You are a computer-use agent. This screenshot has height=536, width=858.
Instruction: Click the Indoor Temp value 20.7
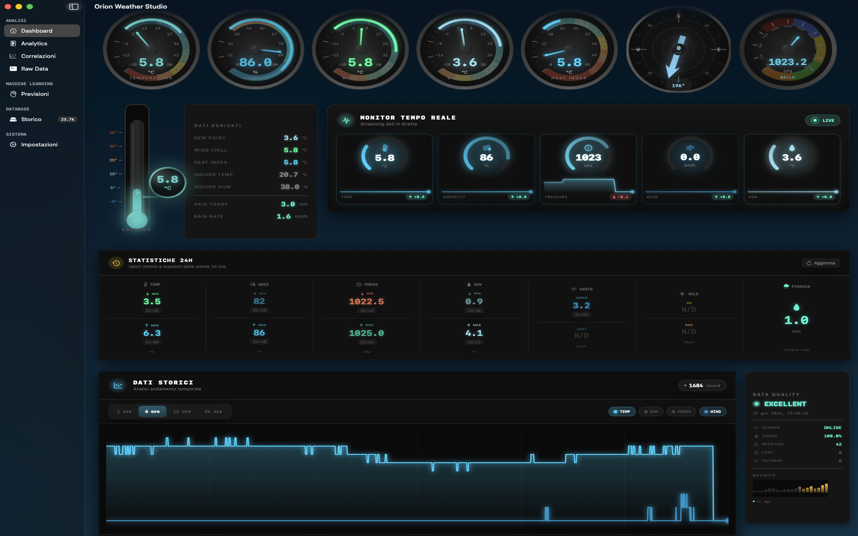pos(288,174)
